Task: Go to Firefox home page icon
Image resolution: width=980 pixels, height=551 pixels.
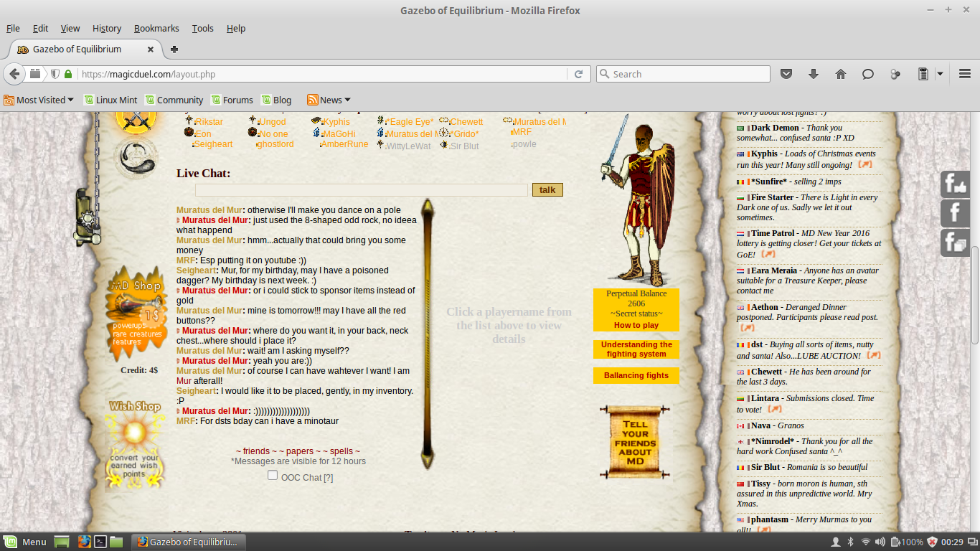Action: [x=841, y=74]
